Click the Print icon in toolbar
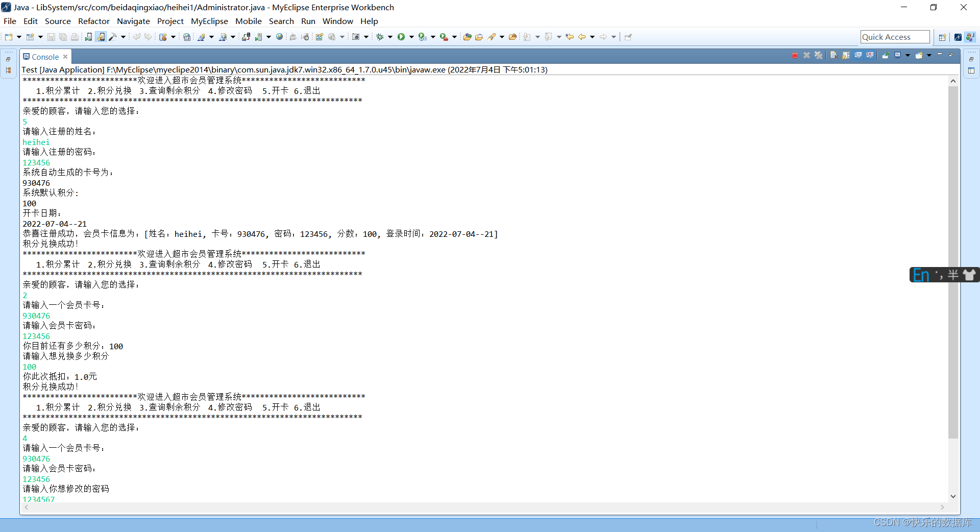 (x=75, y=37)
